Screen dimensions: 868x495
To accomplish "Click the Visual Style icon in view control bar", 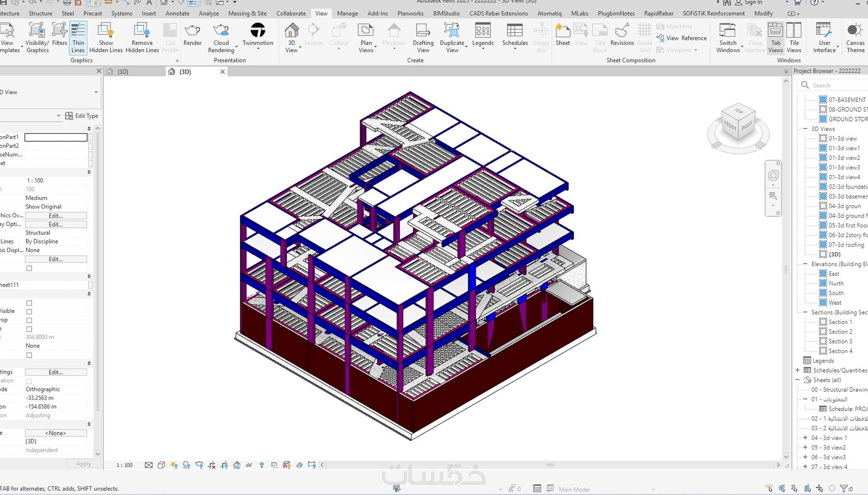I will (x=161, y=465).
